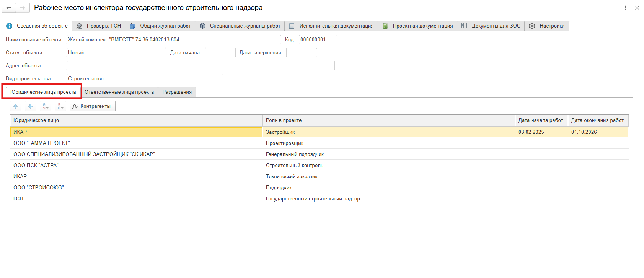Open the three-dot more options menu

(x=626, y=8)
